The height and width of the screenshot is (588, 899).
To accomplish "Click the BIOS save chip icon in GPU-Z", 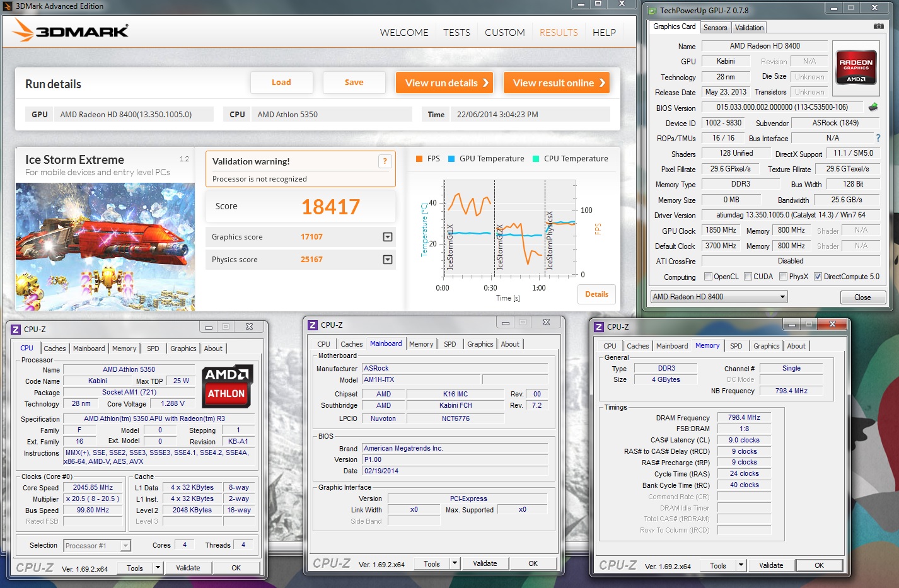I will (873, 107).
